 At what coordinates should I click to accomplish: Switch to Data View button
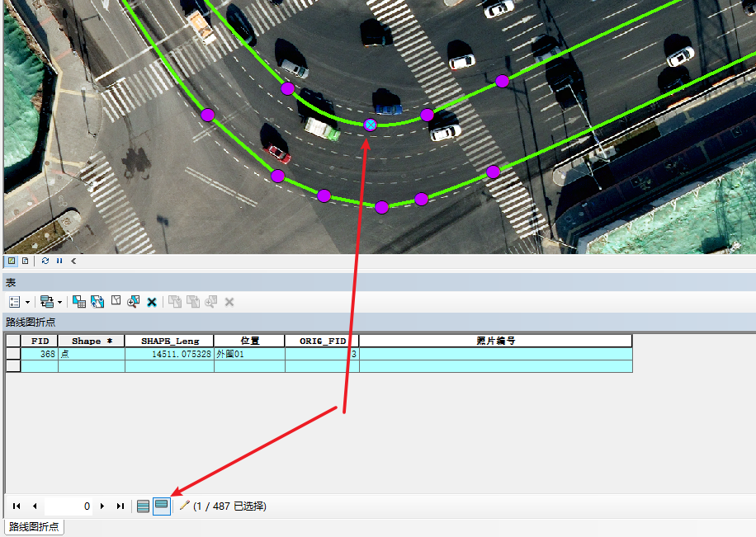coord(12,261)
